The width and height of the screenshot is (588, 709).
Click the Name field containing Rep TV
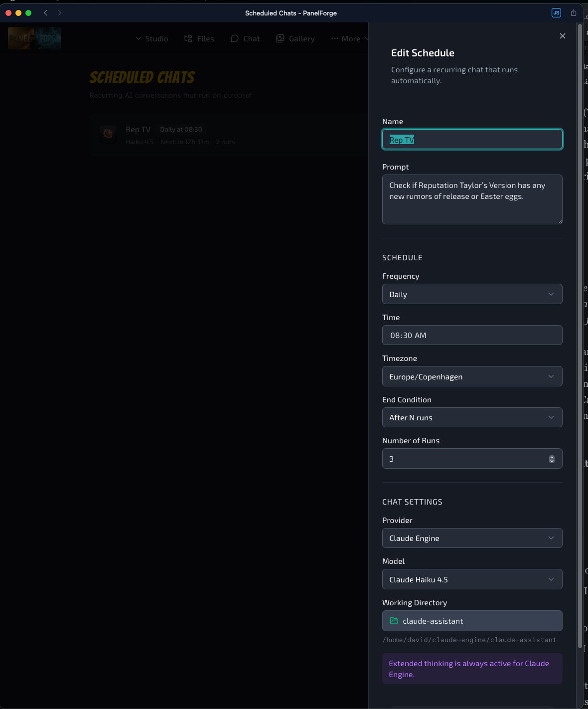coord(472,140)
